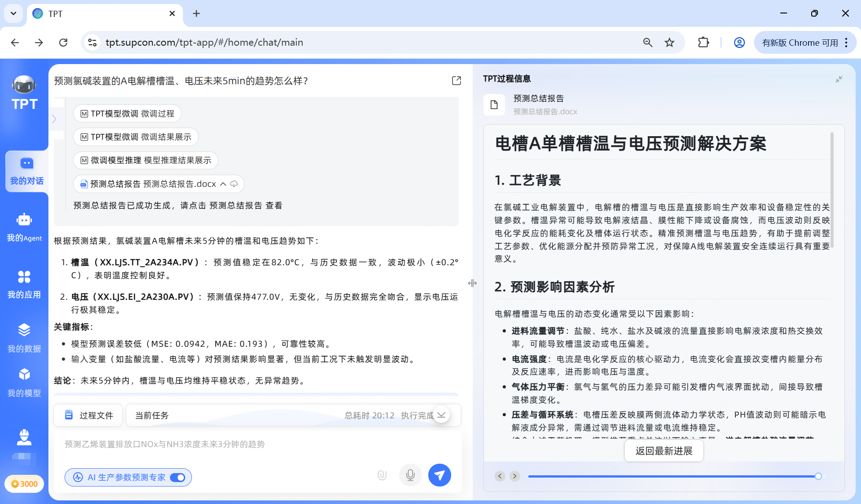Image resolution: width=861 pixels, height=504 pixels.
Task: Open the 我的模型 sidebar section
Action: tap(24, 381)
